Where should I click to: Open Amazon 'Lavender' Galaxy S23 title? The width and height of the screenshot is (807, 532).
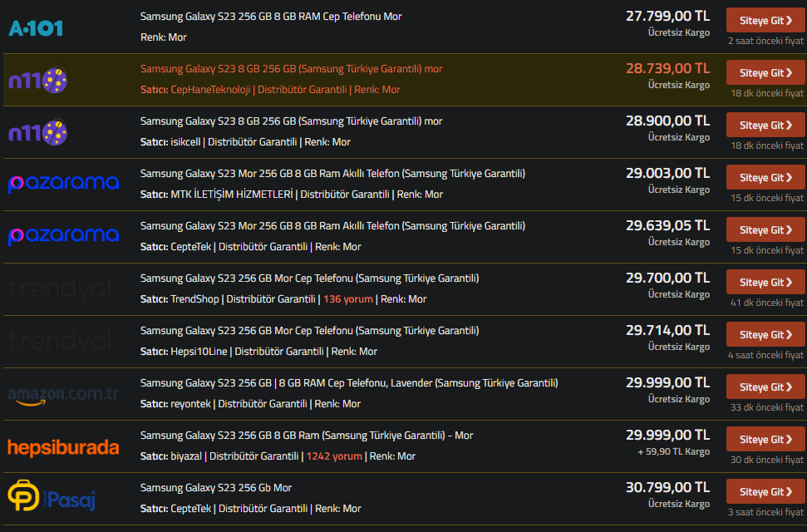(x=349, y=383)
